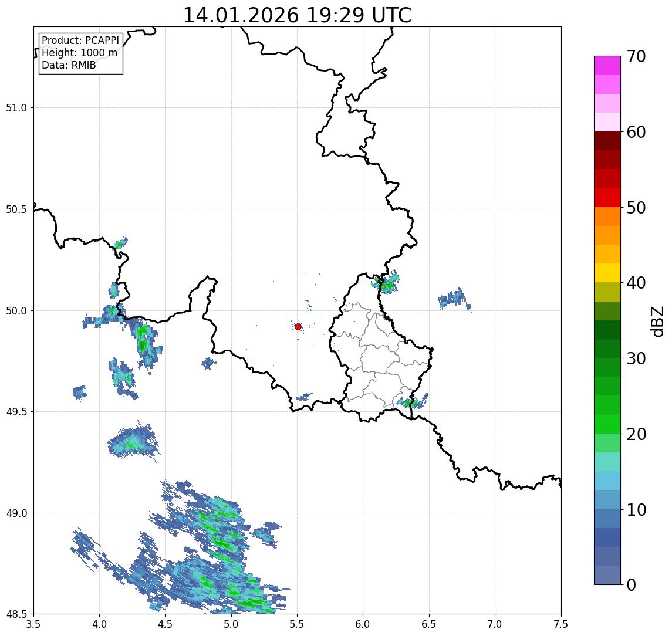Click the magenta top segment of the colorbar
This screenshot has height=636, width=672.
tap(607, 66)
